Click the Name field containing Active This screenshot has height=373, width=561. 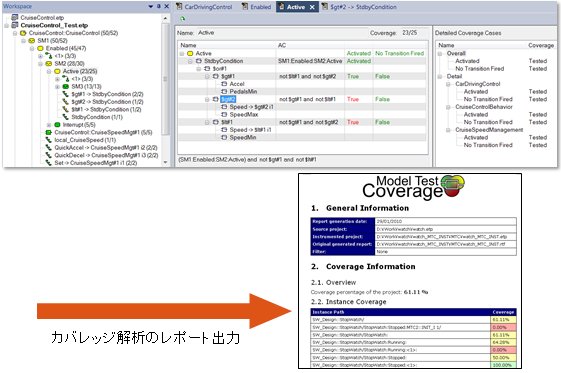pos(281,33)
